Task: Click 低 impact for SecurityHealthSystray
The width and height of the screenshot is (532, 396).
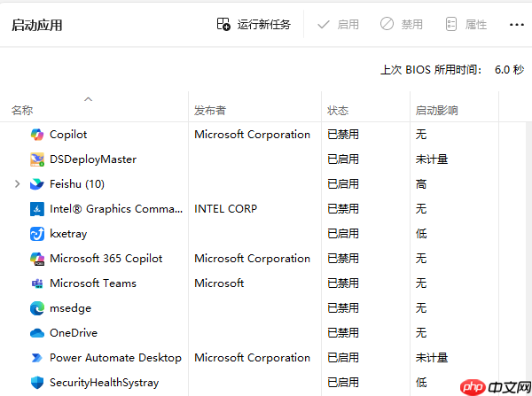Action: [421, 383]
